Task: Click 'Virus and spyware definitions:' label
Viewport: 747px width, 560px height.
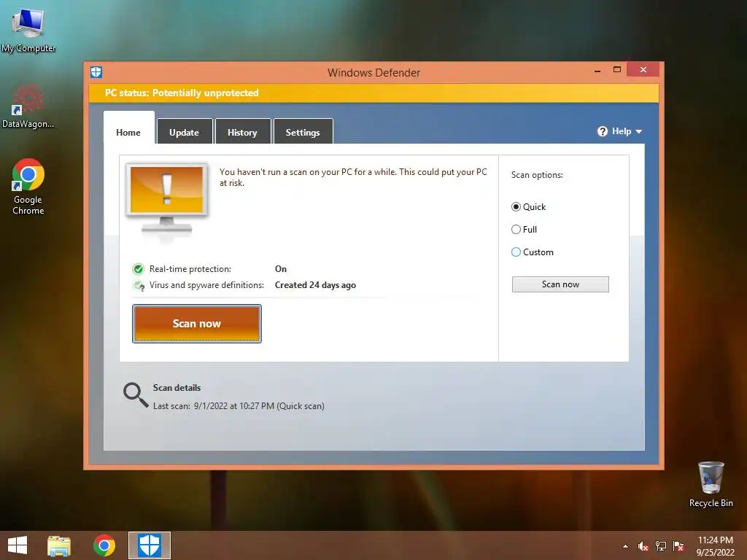Action: (206, 285)
